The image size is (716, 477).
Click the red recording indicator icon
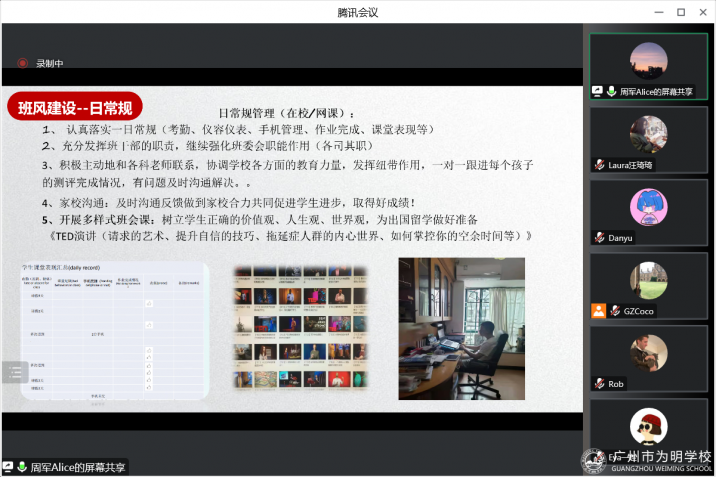click(23, 63)
